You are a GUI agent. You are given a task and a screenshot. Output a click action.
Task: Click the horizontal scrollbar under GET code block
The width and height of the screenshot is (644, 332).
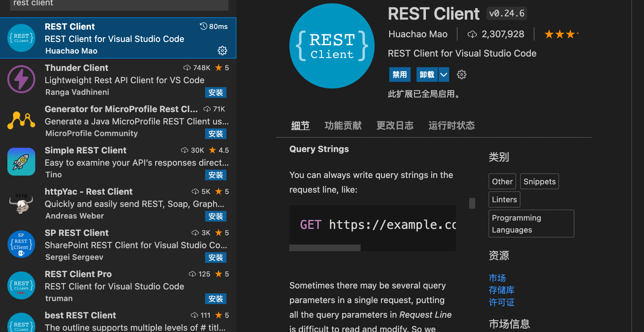tap(325, 248)
